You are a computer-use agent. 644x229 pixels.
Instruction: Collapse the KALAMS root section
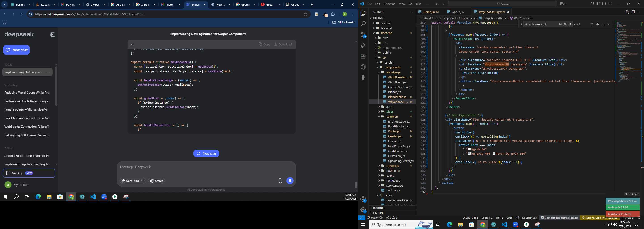point(392,18)
